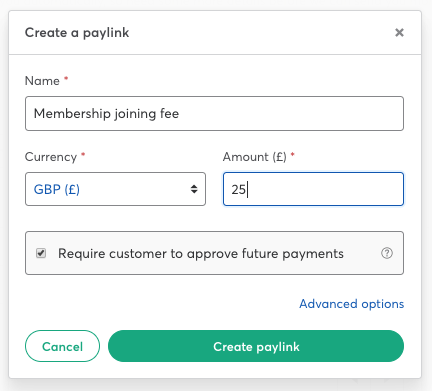Expand Advanced options
This screenshot has width=432, height=391.
(x=351, y=304)
